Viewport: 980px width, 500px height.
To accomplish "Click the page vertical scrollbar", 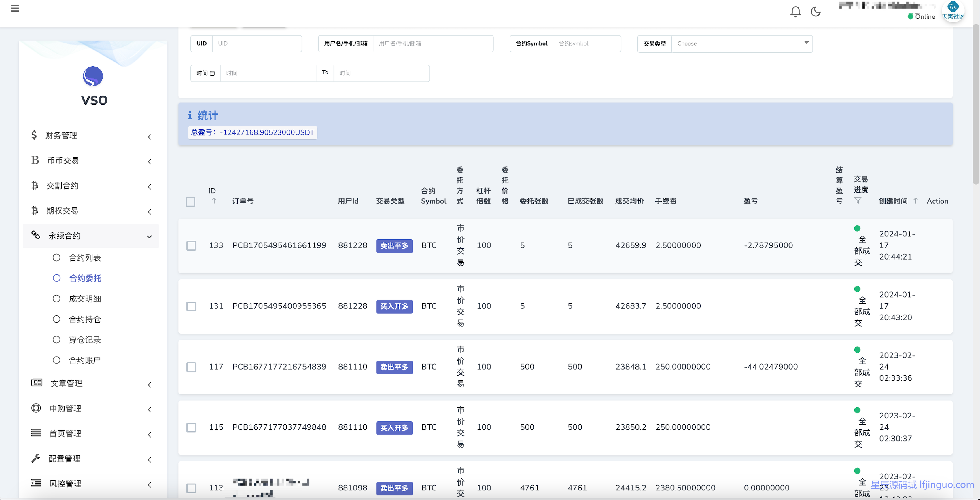I will [976, 105].
